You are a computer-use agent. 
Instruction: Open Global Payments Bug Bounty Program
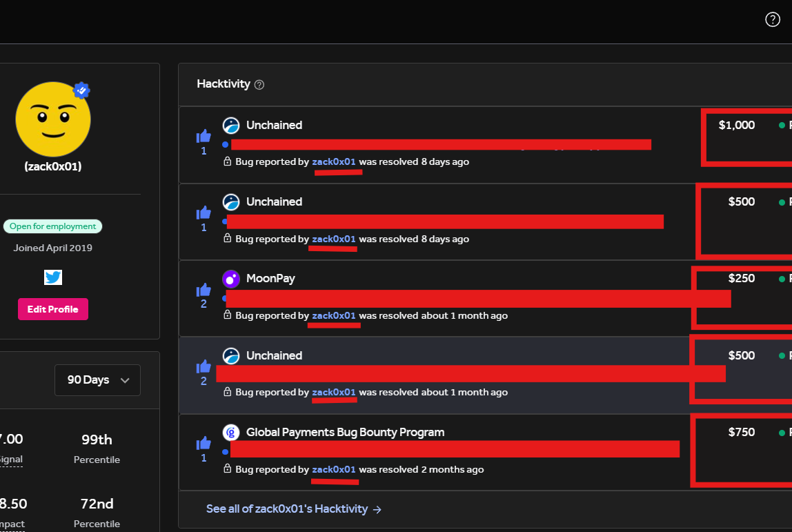(x=346, y=433)
